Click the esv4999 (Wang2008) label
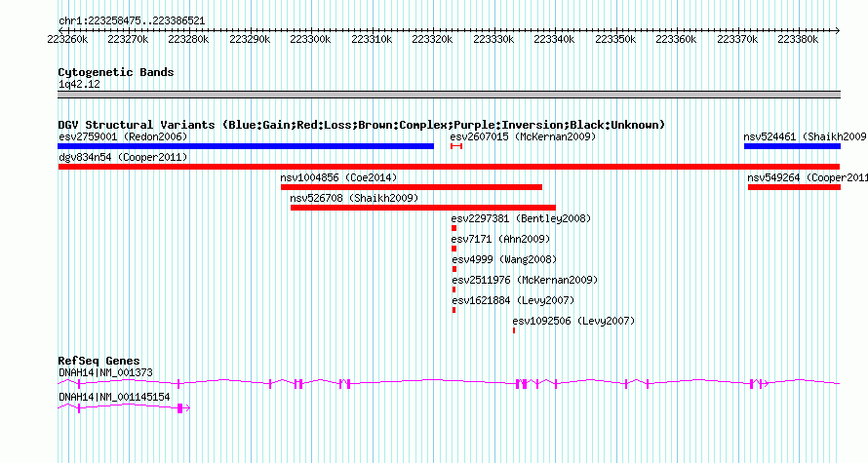The width and height of the screenshot is (868, 463). tap(504, 259)
